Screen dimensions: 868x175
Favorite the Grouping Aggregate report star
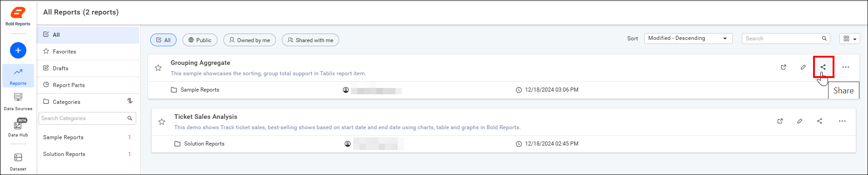tap(158, 68)
